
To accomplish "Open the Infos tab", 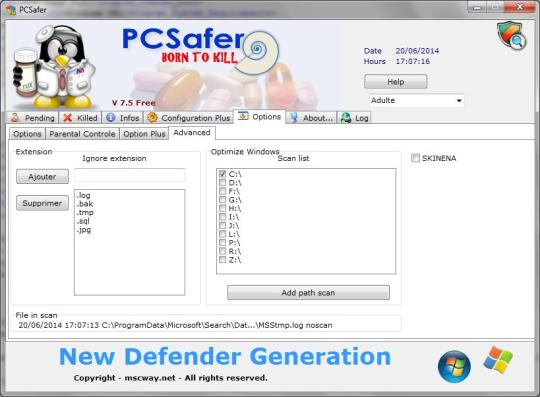I will pos(123,118).
